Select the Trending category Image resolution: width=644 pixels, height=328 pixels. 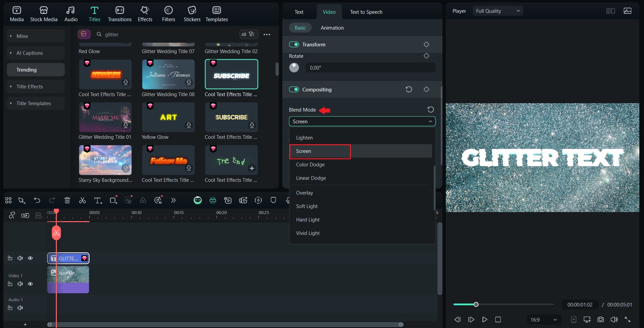click(36, 70)
